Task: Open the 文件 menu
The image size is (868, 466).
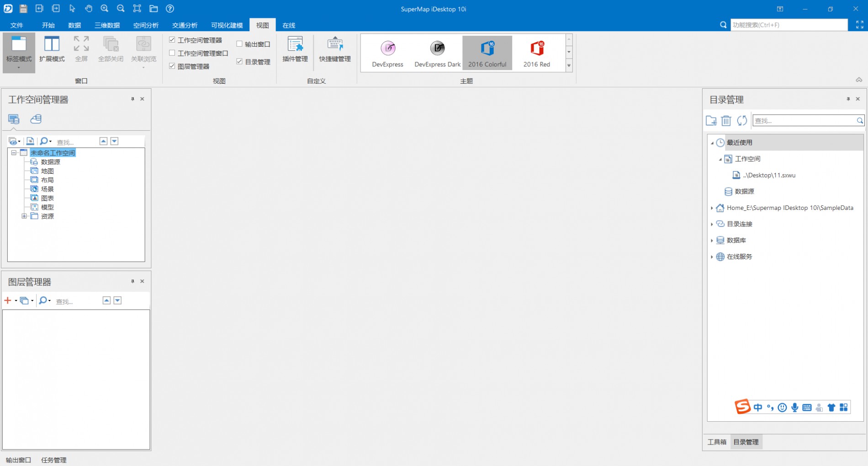Action: point(17,25)
